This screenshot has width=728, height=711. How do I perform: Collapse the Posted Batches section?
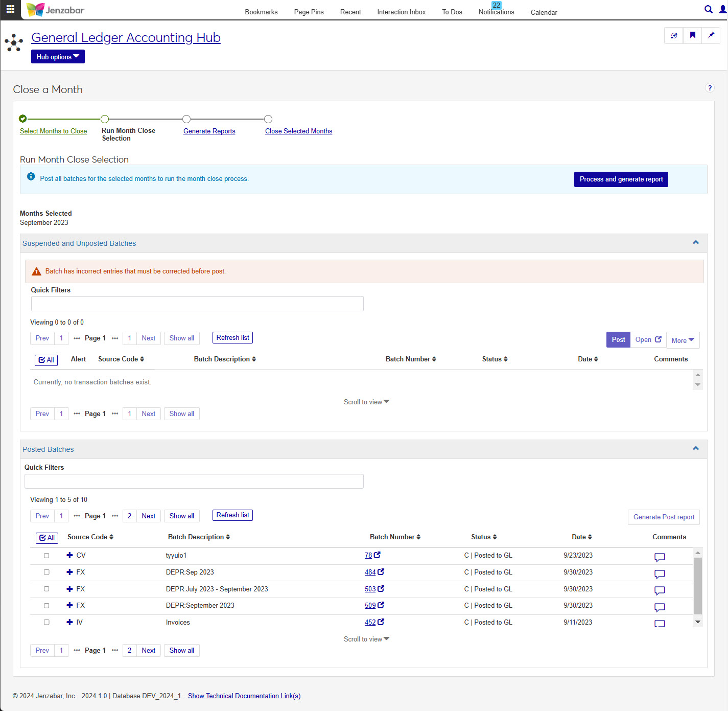695,448
